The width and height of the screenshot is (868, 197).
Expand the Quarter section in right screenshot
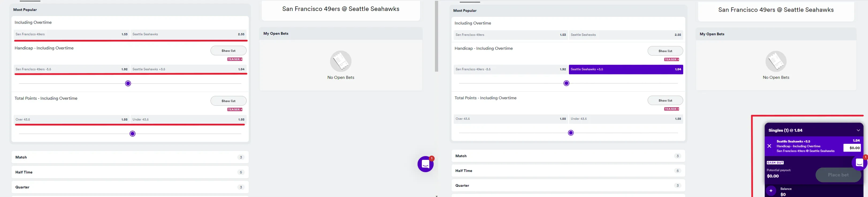click(x=568, y=186)
